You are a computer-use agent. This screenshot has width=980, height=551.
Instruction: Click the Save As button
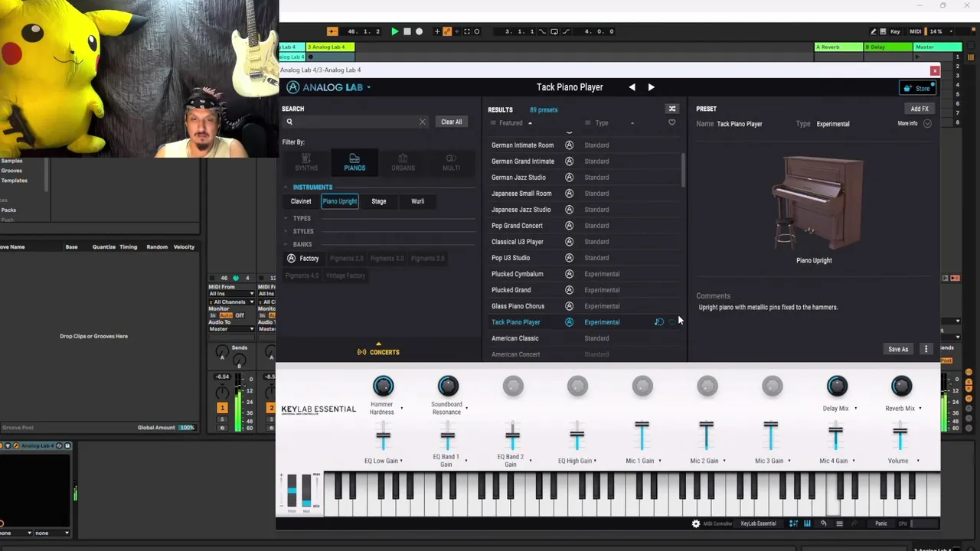[x=898, y=349]
